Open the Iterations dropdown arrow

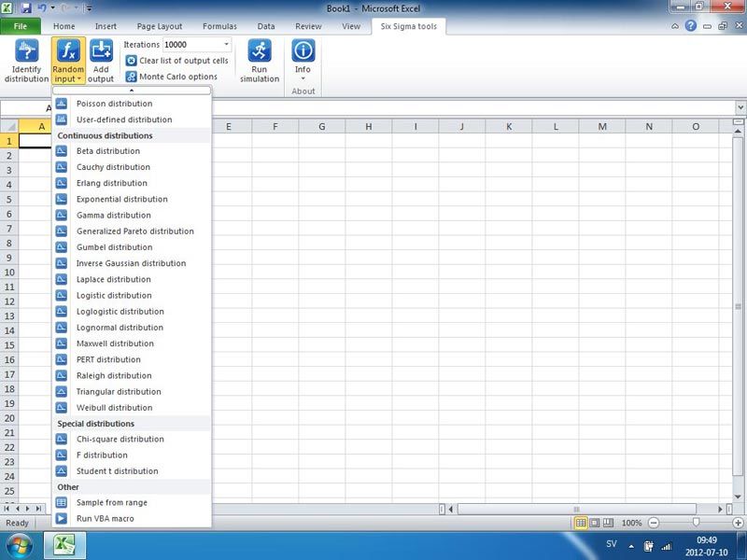pyautogui.click(x=226, y=44)
